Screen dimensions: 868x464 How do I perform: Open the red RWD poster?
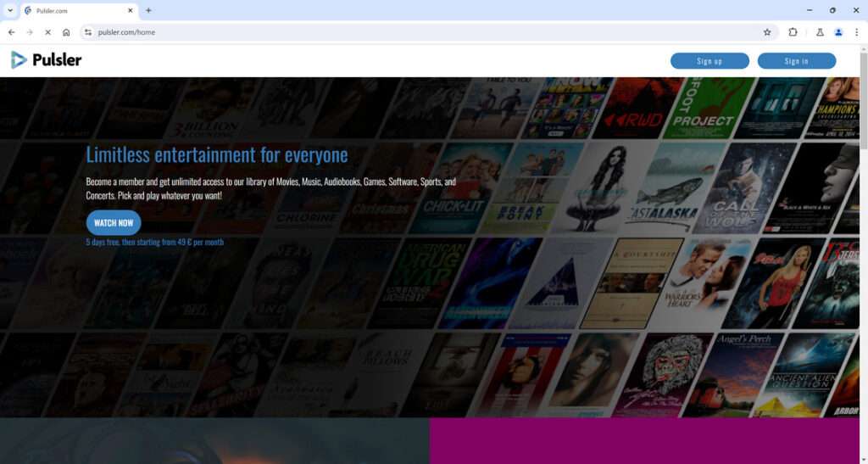tap(637, 108)
